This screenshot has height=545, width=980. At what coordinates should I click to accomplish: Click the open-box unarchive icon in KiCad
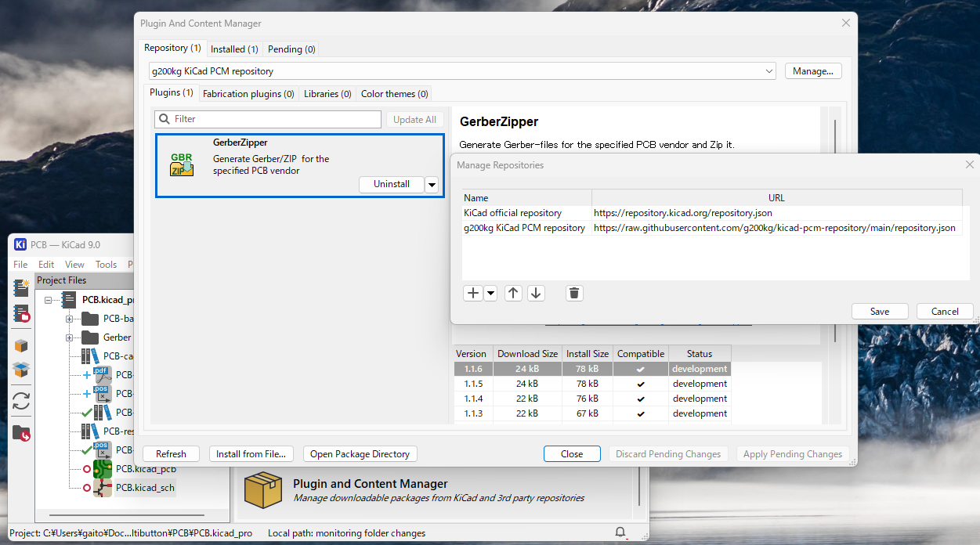coord(21,370)
